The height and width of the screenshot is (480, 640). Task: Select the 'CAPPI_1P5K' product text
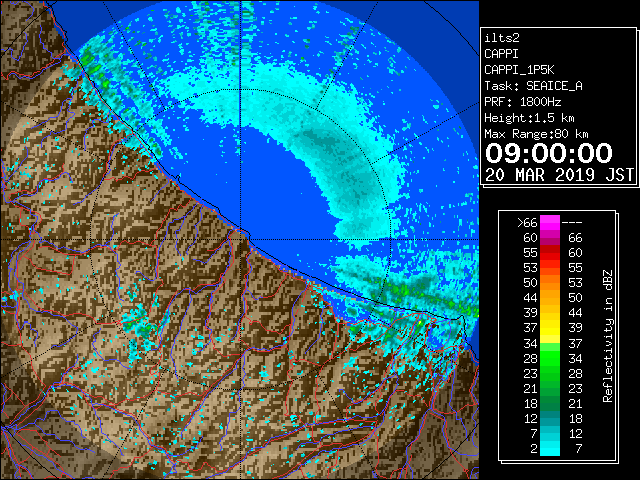[x=519, y=70]
